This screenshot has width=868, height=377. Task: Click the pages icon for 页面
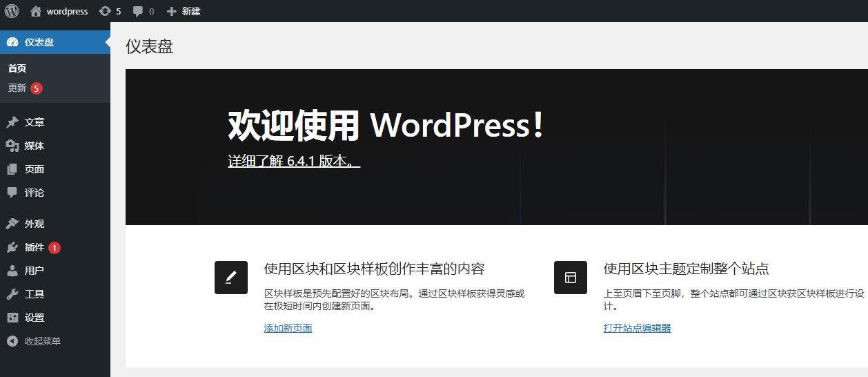(x=12, y=169)
